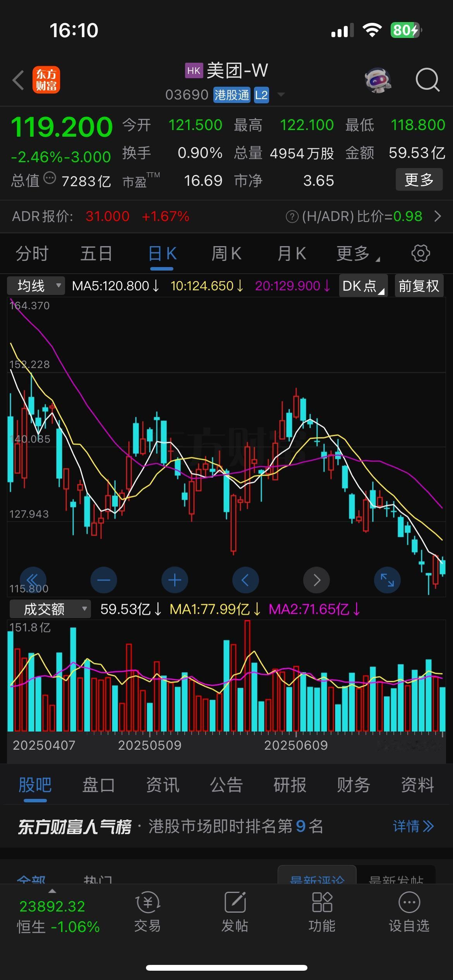The image size is (453, 980).
Task: Tap the 换手 0.90% value
Action: click(200, 153)
